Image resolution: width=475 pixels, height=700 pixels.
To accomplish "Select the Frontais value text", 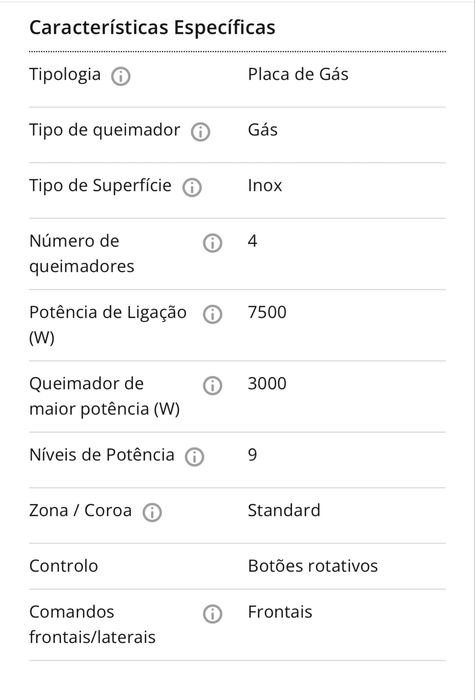I will click(x=280, y=612).
